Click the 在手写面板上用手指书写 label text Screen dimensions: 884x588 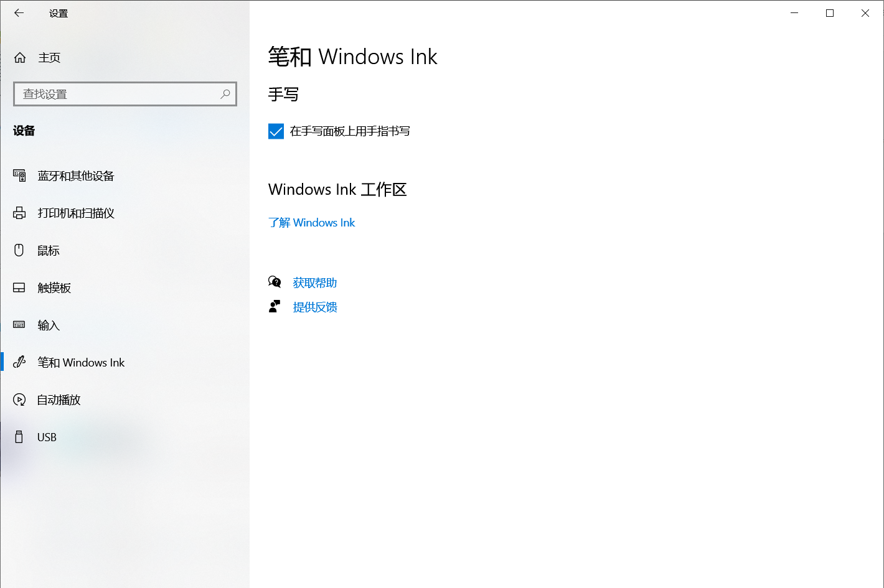[350, 131]
